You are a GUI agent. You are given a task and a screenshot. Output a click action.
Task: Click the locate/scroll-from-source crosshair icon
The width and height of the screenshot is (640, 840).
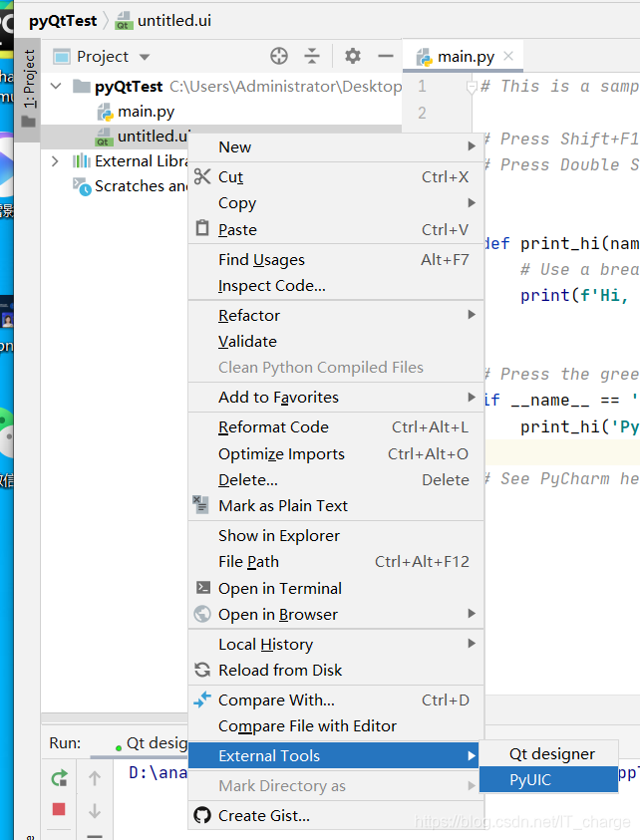pyautogui.click(x=279, y=56)
